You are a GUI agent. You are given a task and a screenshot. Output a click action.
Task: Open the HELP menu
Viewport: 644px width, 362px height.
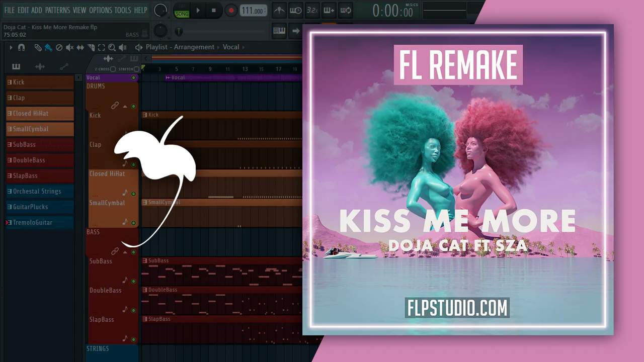[140, 10]
